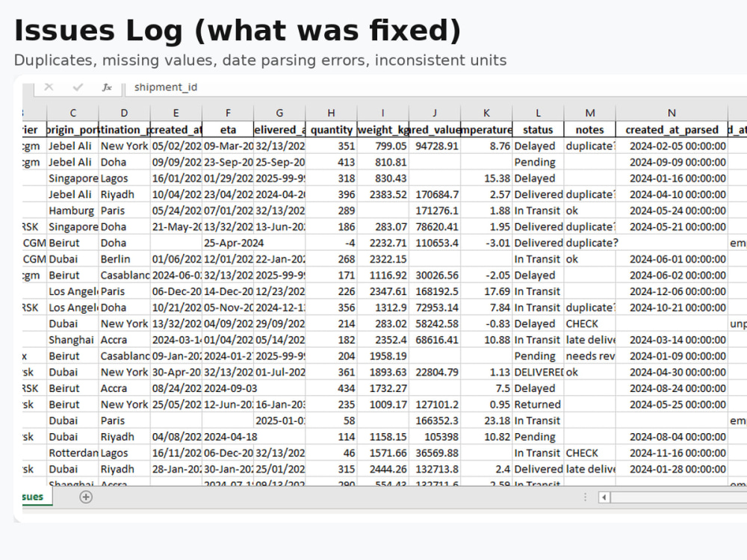Click the quantity cell 434
Viewport: 747px width, 560px height.
coord(331,388)
